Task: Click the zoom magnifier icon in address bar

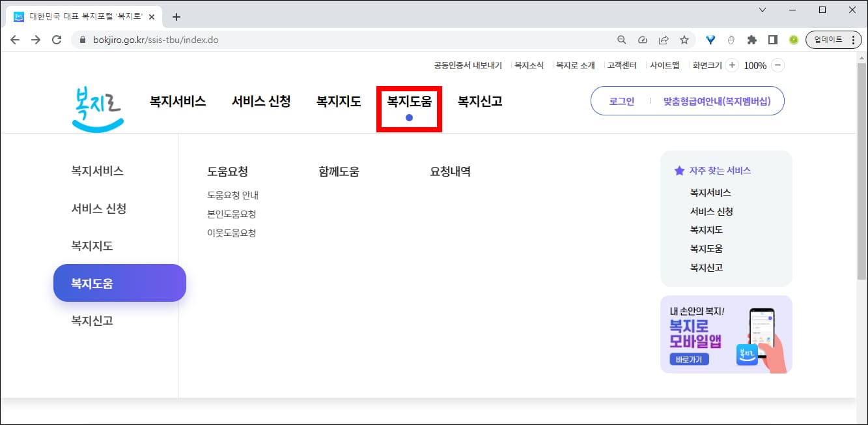Action: coord(621,39)
